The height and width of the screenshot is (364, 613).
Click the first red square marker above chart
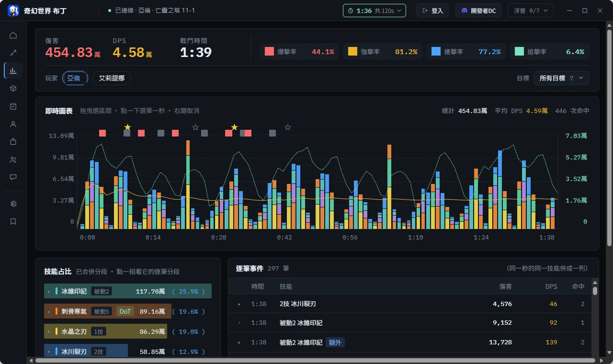[102, 133]
